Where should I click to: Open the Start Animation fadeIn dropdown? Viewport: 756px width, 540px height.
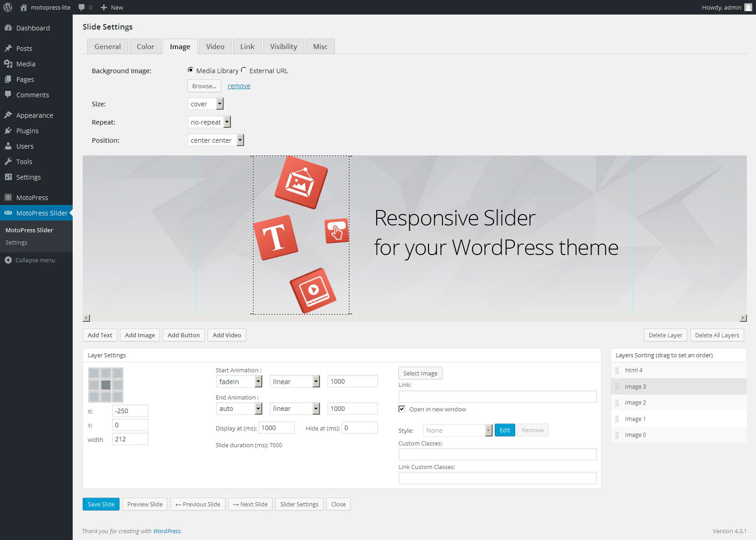pos(239,381)
